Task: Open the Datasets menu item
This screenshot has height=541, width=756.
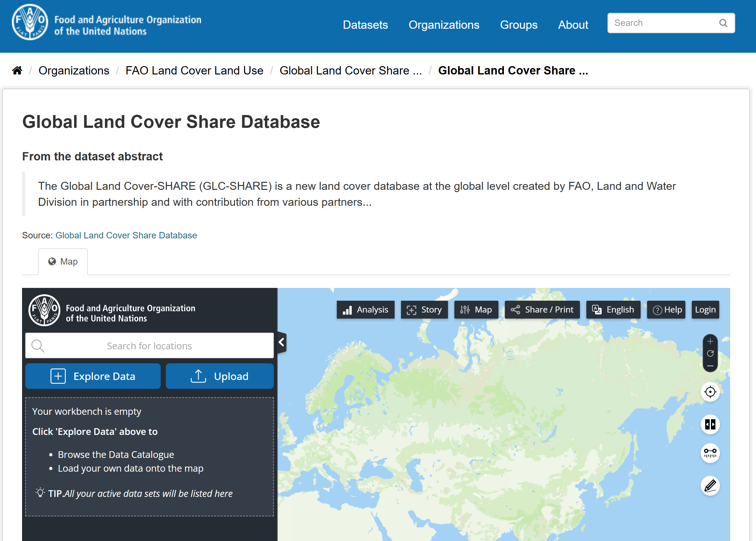Action: click(x=365, y=25)
